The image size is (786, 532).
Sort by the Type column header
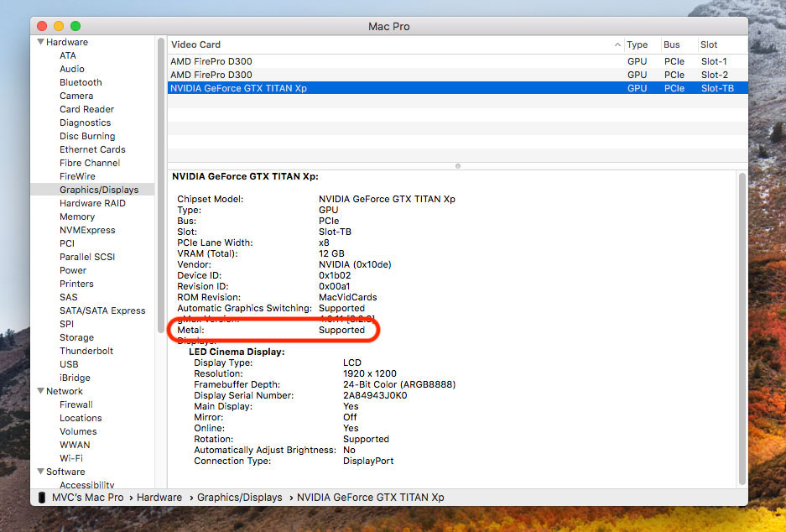[637, 44]
